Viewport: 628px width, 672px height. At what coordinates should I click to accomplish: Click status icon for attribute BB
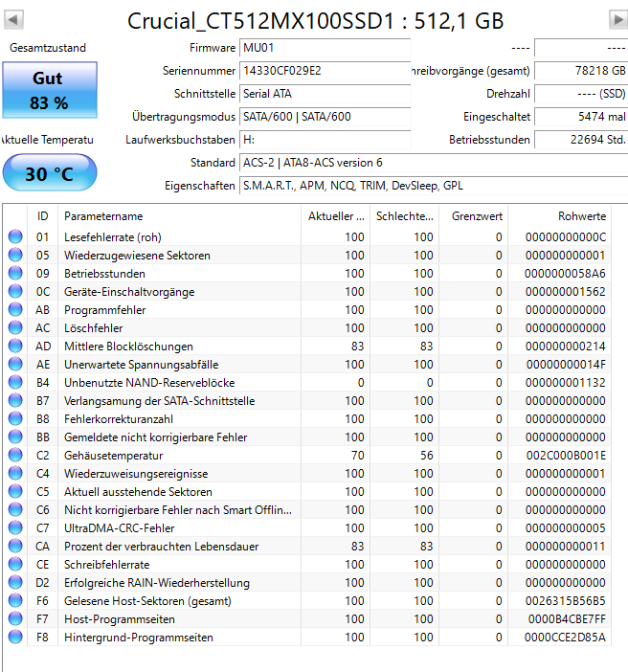[x=15, y=437]
